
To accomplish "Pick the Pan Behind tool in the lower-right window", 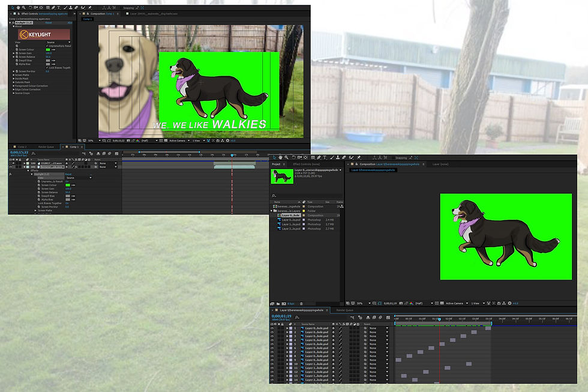I will (x=305, y=157).
